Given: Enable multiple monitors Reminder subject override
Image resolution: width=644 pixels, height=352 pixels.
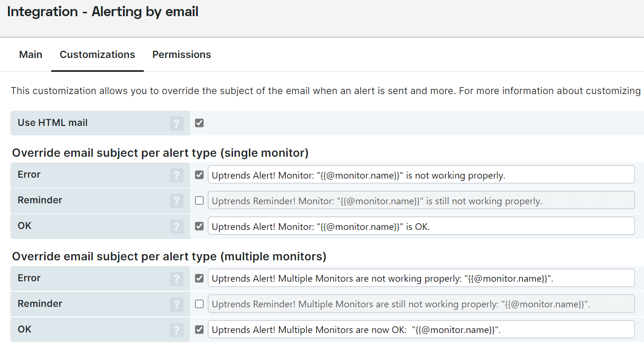Looking at the screenshot, I should (x=199, y=304).
